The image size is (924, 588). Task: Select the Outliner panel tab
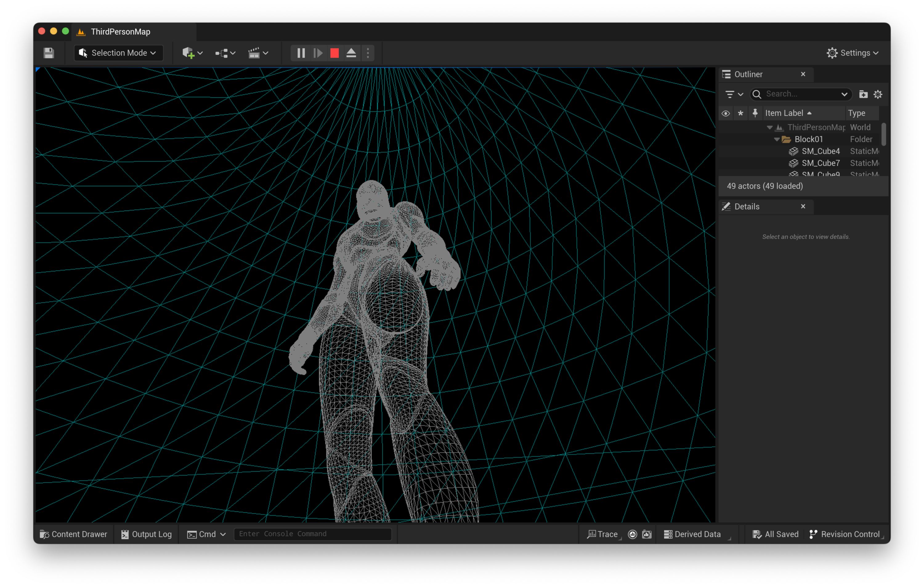748,75
